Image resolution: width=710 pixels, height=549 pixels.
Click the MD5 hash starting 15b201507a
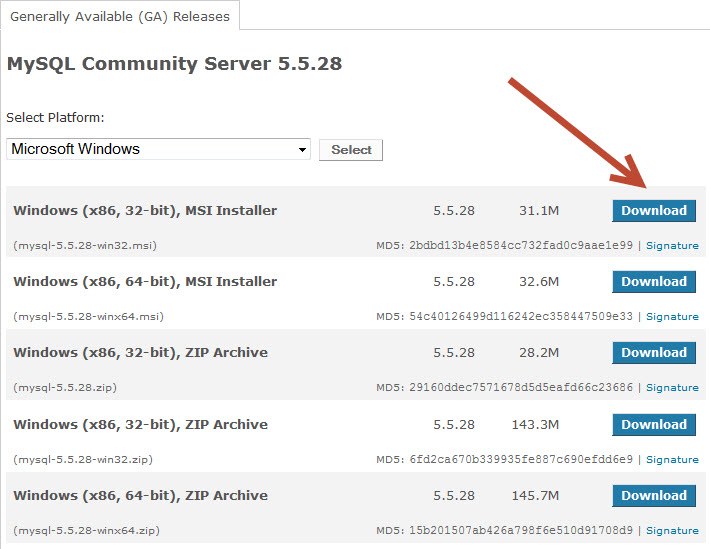point(521,530)
